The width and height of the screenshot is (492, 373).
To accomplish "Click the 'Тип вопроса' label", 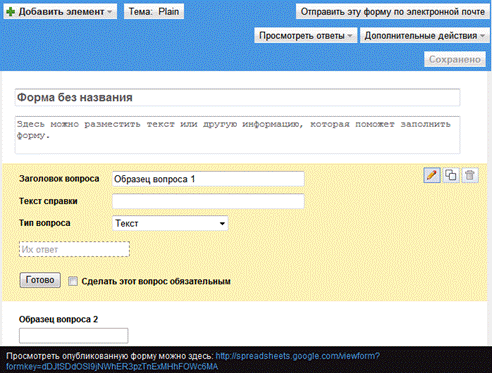I will click(x=45, y=223).
